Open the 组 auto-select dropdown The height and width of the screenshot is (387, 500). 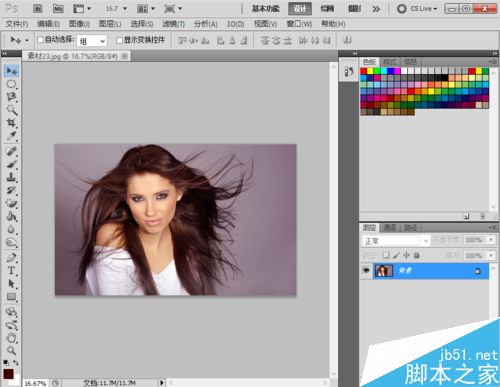[x=92, y=41]
